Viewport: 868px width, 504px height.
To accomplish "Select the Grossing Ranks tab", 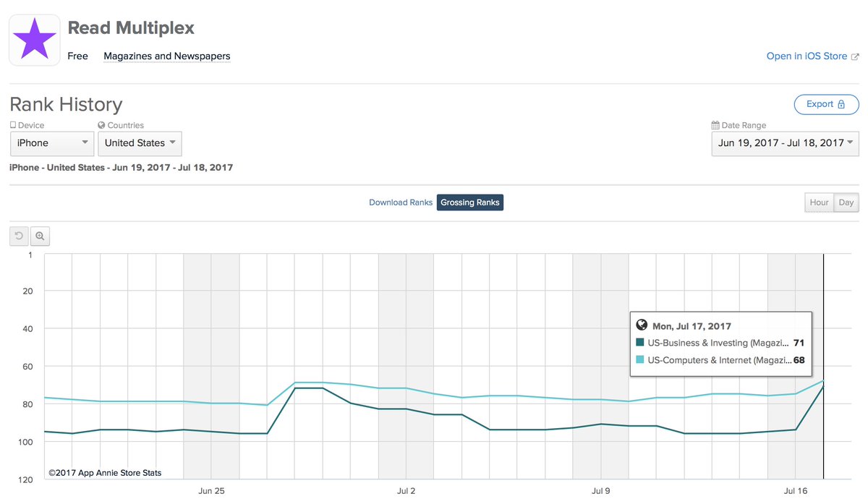I will 470,202.
